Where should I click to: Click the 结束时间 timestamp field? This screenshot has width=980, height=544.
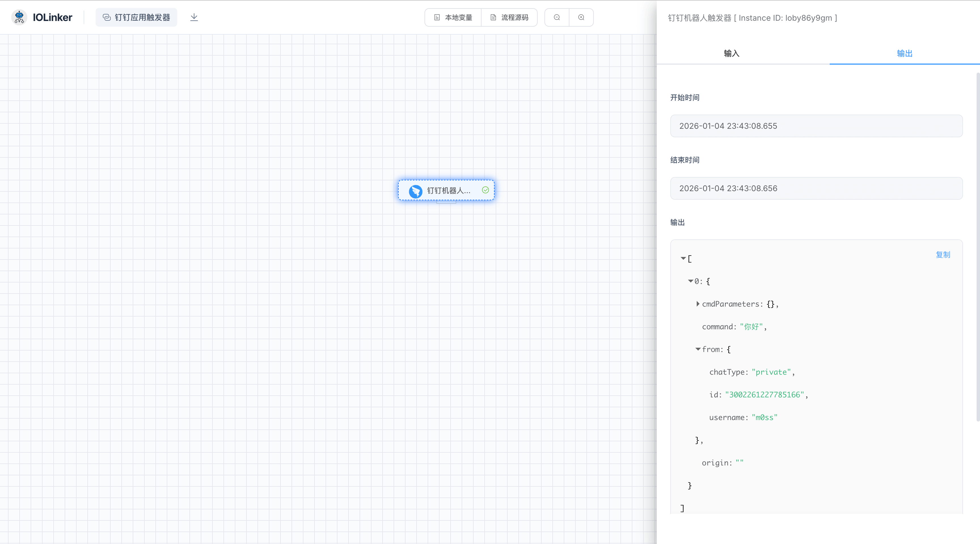pyautogui.click(x=816, y=188)
